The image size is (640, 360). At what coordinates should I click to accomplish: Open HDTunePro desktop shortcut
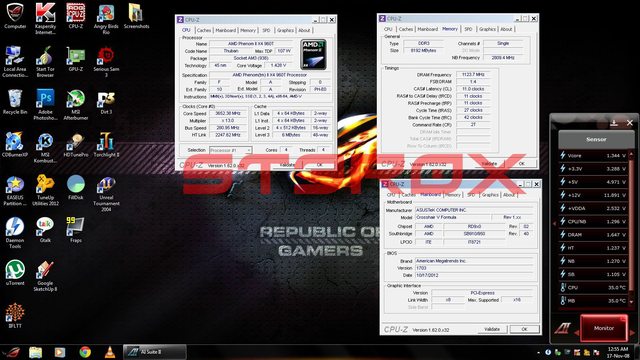point(76,144)
